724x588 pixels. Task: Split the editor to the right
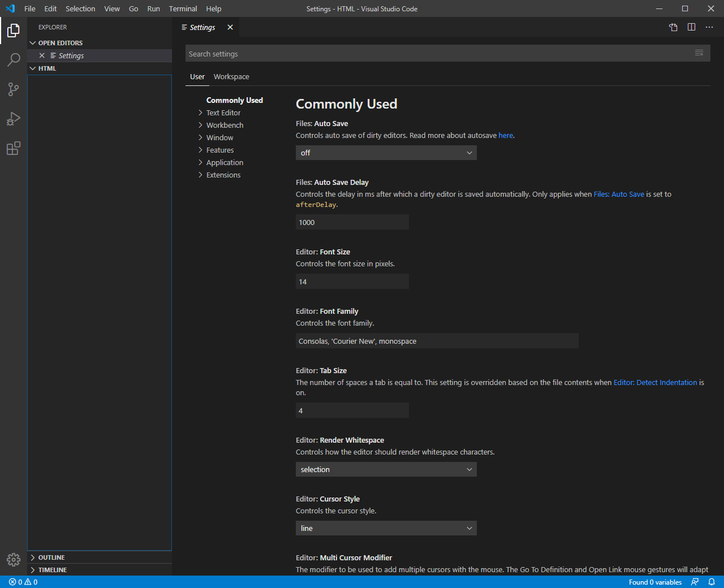point(691,27)
